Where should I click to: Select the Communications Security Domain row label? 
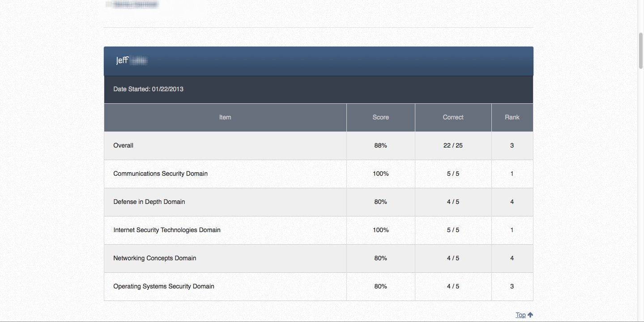click(160, 174)
